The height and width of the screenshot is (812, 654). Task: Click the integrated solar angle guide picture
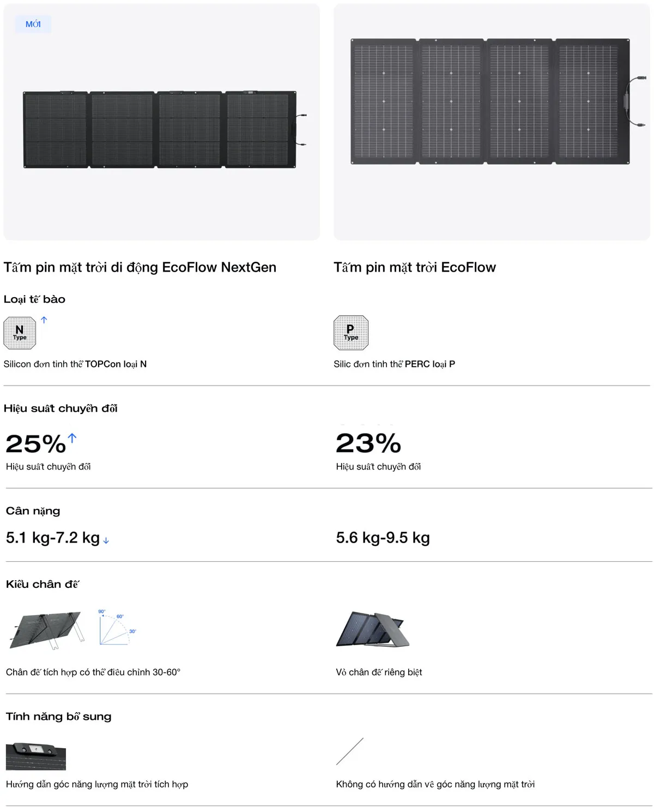click(36, 756)
